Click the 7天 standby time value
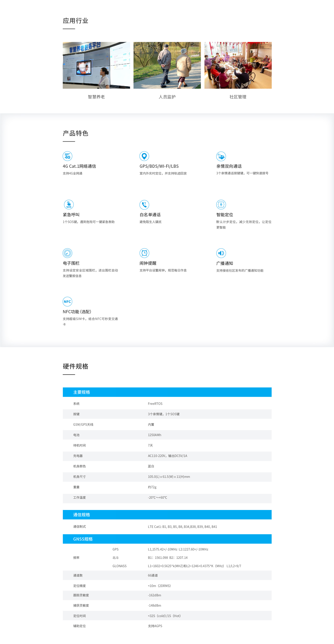Viewport: 334px width, 644px height. 150,445
